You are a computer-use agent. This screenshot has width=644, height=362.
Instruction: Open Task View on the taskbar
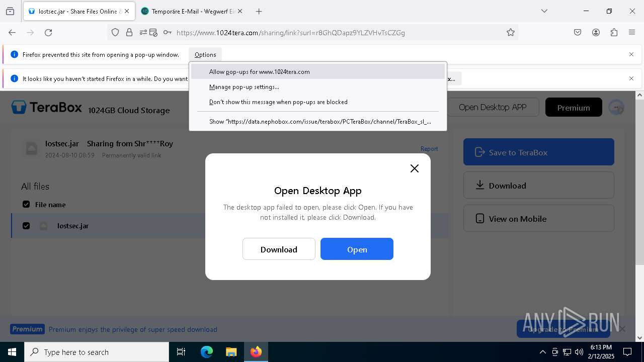click(x=181, y=352)
